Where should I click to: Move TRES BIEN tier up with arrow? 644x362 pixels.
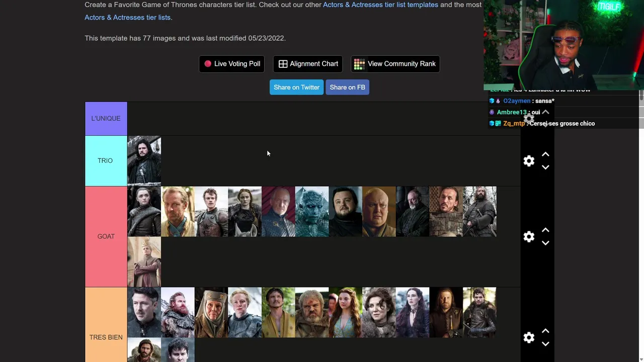point(545,331)
